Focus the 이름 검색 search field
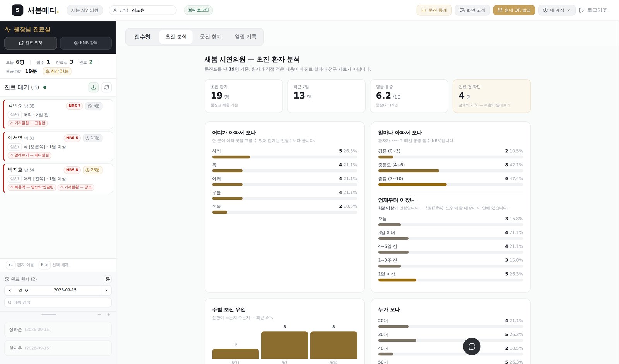 [58, 302]
